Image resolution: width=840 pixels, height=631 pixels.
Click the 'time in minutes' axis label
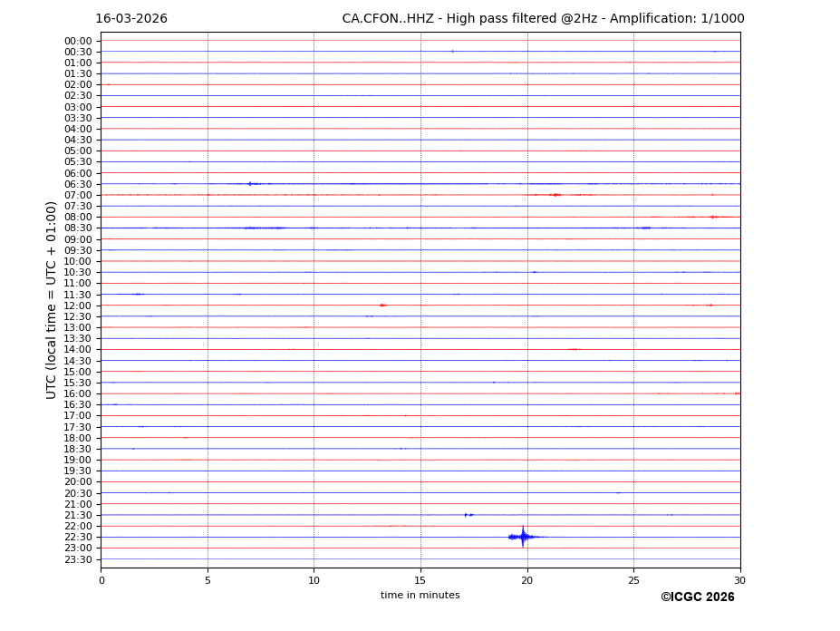point(420,596)
